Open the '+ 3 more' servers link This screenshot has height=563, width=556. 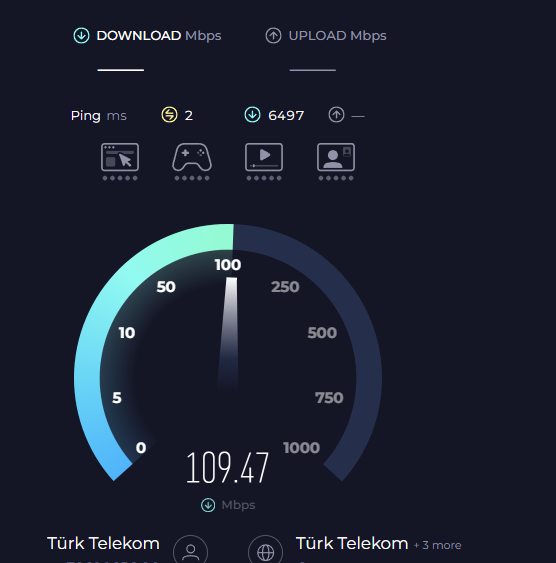[x=438, y=545]
